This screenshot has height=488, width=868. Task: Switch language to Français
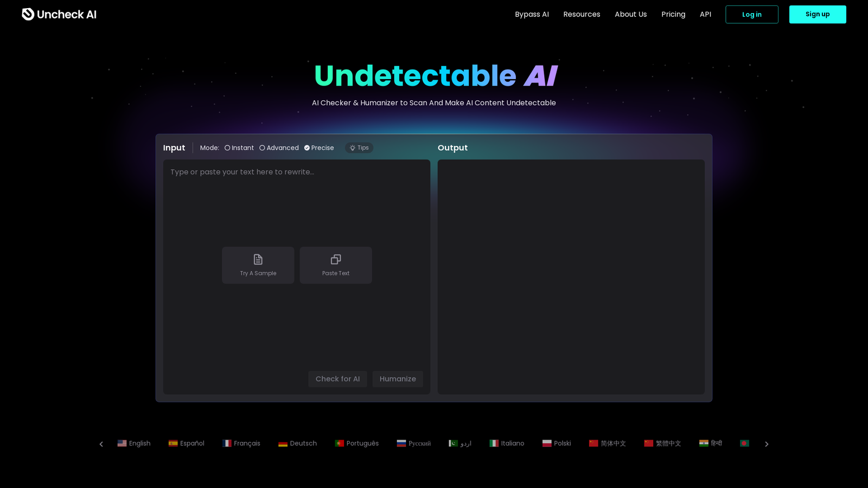(241, 444)
